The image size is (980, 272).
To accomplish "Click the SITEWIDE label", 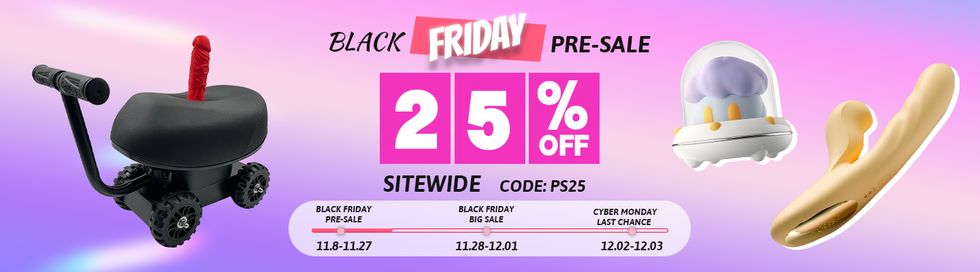I will 432,184.
